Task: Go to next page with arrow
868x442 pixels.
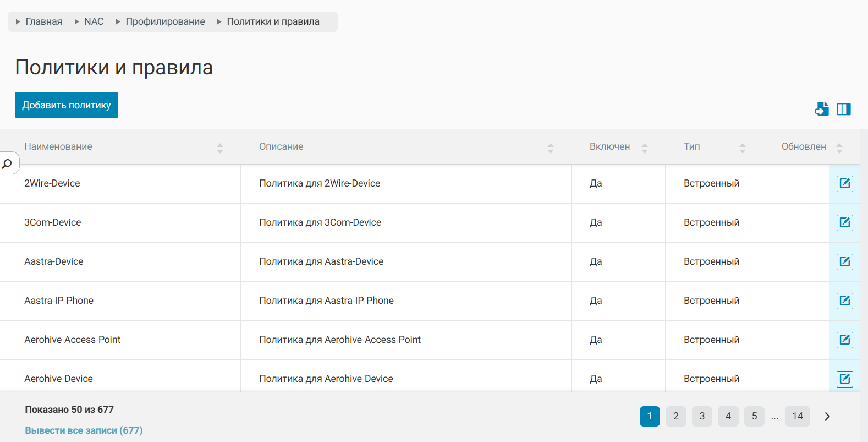Action: (x=827, y=416)
